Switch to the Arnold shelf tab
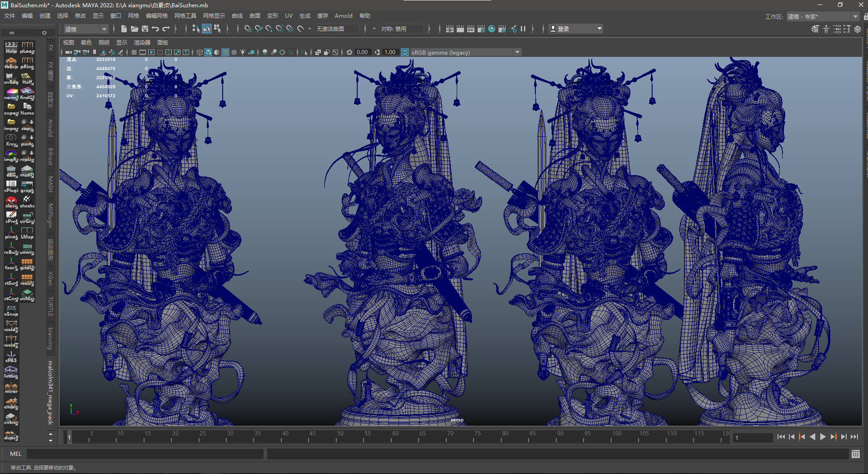The width and height of the screenshot is (868, 474). [x=50, y=128]
